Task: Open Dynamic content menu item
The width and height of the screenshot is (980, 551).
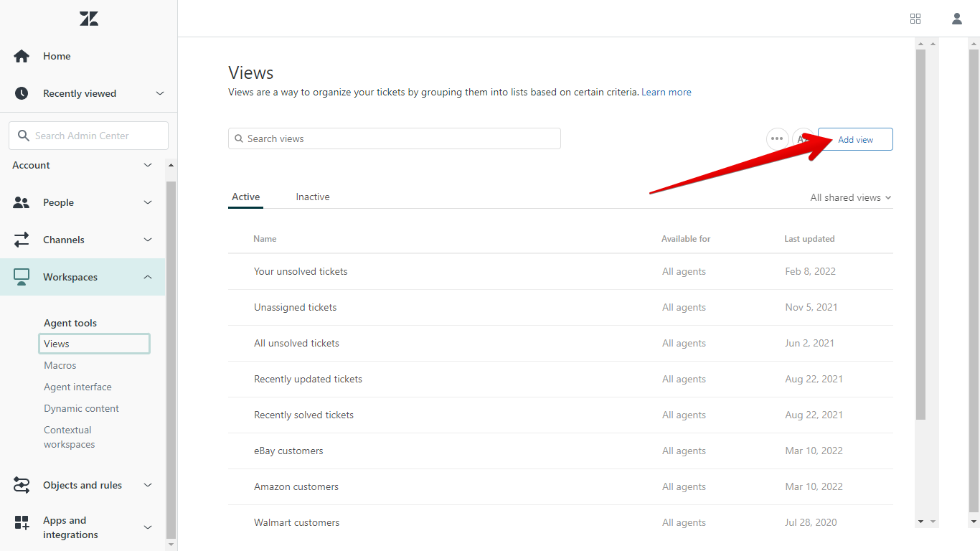Action: 81,408
